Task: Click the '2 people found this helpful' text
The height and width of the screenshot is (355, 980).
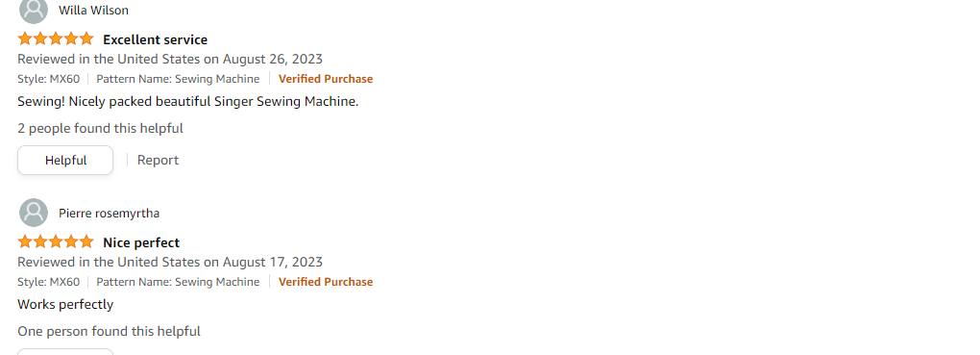Action: point(100,128)
